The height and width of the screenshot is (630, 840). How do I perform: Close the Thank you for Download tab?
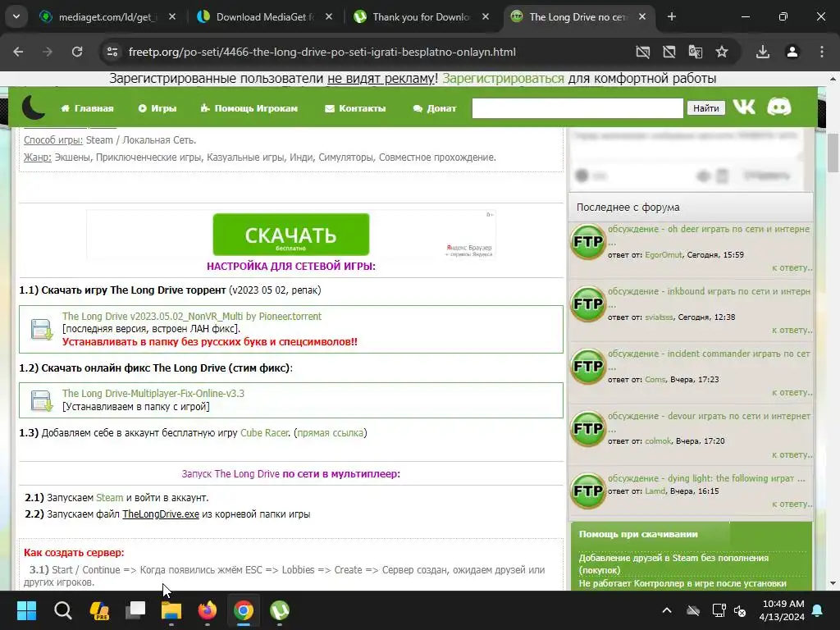click(x=486, y=17)
